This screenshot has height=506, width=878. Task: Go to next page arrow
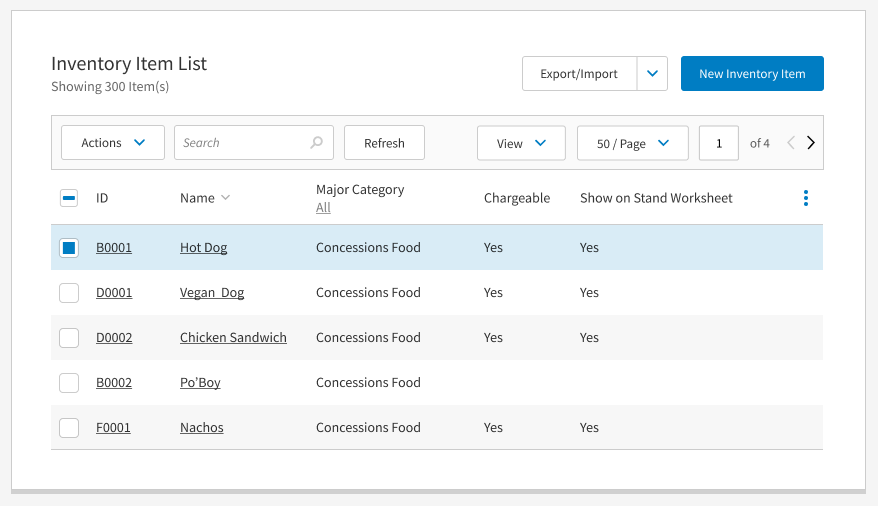click(811, 143)
